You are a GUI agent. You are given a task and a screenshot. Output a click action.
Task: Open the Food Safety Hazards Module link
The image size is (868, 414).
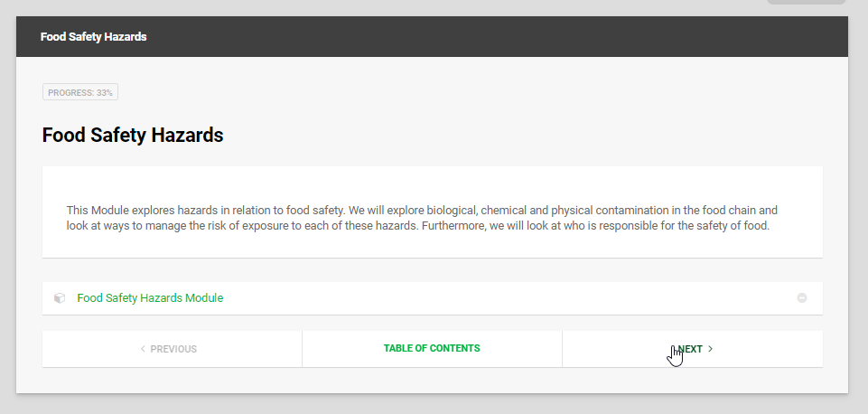150,297
